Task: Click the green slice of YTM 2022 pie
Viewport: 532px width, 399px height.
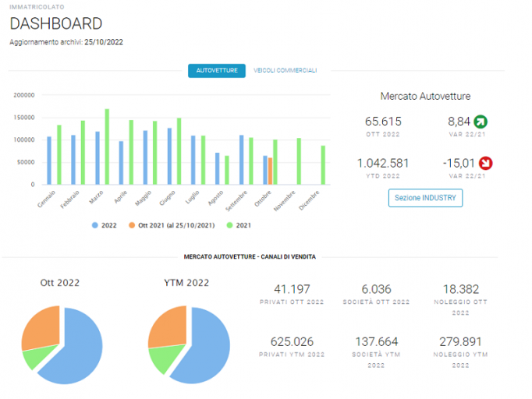Action: pyautogui.click(x=164, y=358)
